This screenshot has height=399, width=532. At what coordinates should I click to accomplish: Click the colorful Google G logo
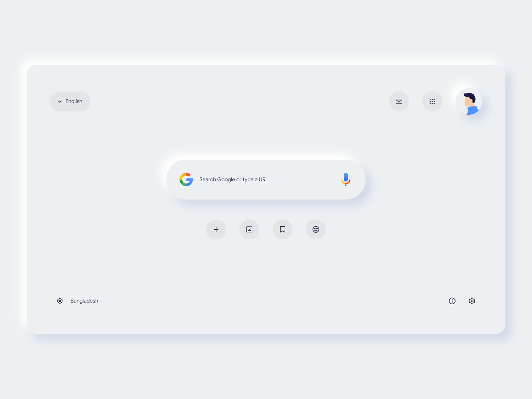(x=186, y=180)
